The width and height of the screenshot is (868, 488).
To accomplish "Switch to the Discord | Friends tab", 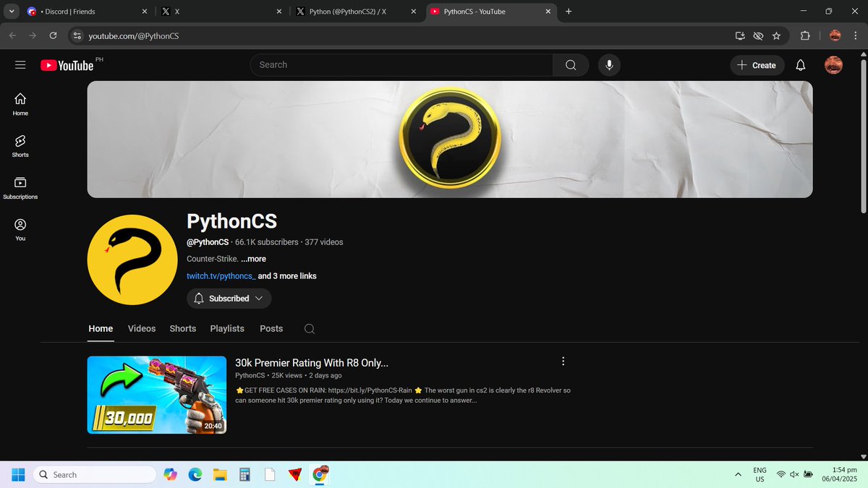I will pos(87,12).
